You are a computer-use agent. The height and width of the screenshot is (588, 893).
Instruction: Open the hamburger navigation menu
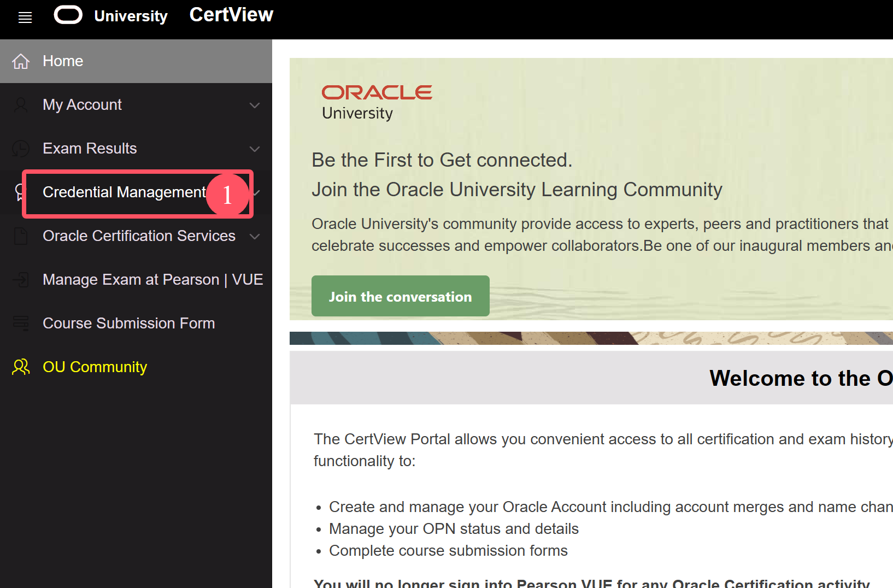coord(25,17)
